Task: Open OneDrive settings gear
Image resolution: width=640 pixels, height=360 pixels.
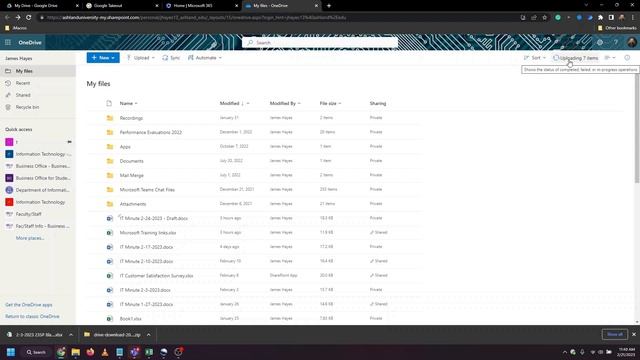Action: [x=600, y=42]
